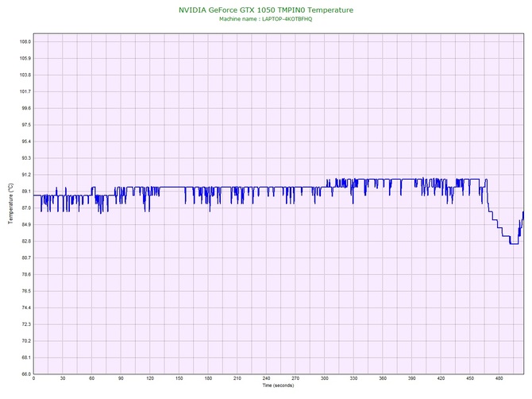The width and height of the screenshot is (532, 399).
Task: Click the machine name LAPTOP-4KOTBFHQ subtitle
Action: pyautogui.click(x=265, y=19)
